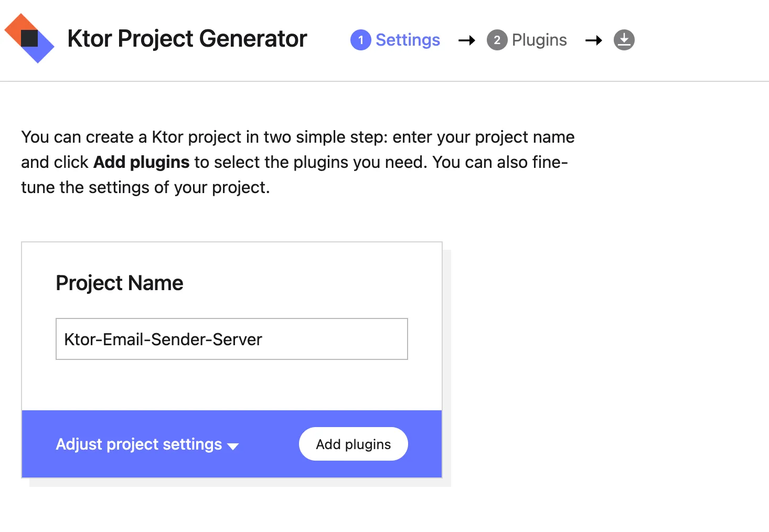Click blank white area below Project Name field
This screenshot has height=532, width=769.
pos(231,385)
